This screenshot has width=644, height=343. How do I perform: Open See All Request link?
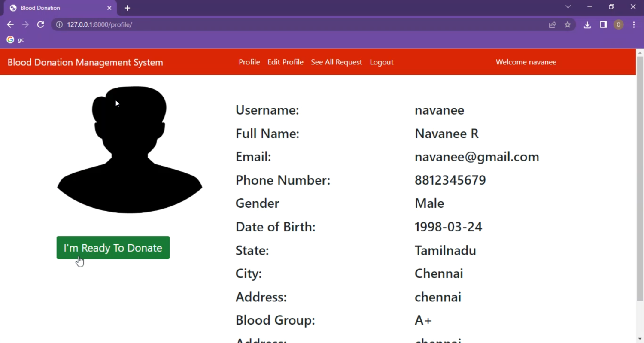coord(336,62)
